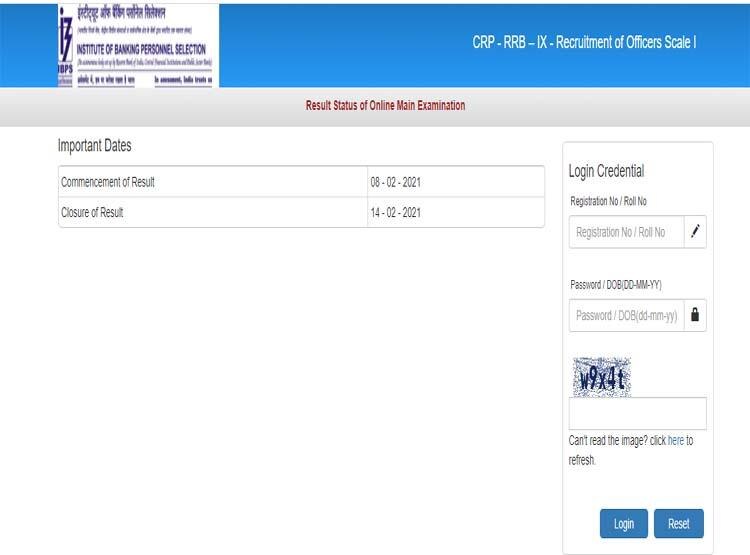Image resolution: width=750 pixels, height=555 pixels.
Task: Click the lock icon beside the password field
Action: tap(695, 315)
